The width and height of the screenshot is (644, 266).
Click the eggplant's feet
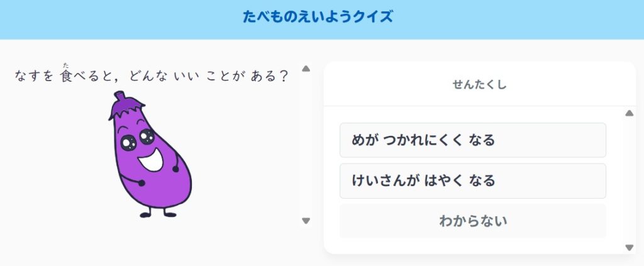point(157,213)
